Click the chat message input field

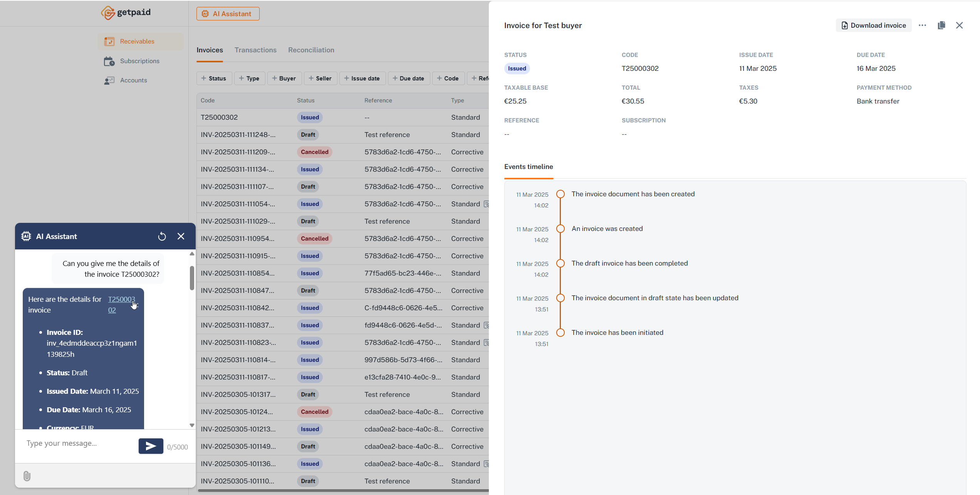point(79,443)
